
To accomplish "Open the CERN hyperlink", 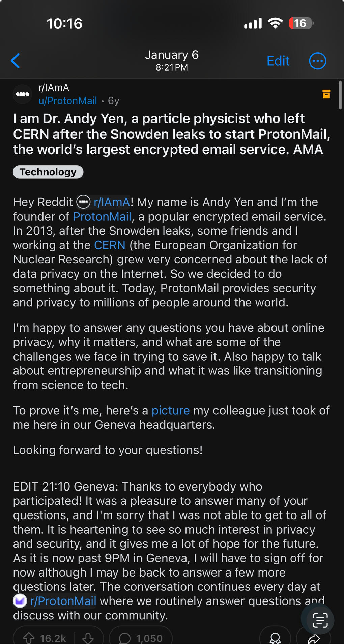I will (110, 245).
